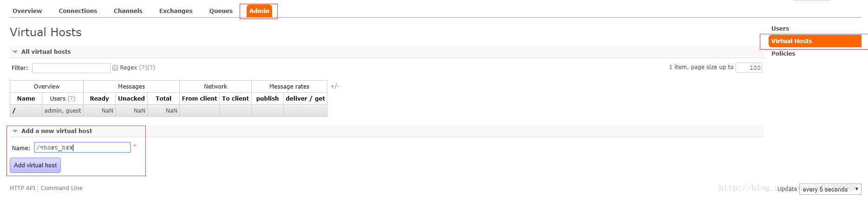
Task: Enable the Regex filter checkbox
Action: point(115,68)
